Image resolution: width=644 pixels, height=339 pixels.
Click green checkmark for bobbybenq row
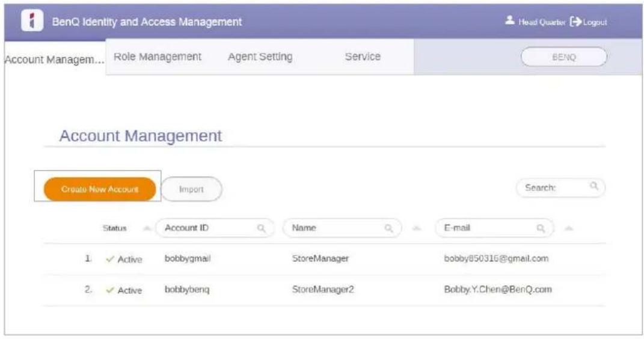(109, 290)
